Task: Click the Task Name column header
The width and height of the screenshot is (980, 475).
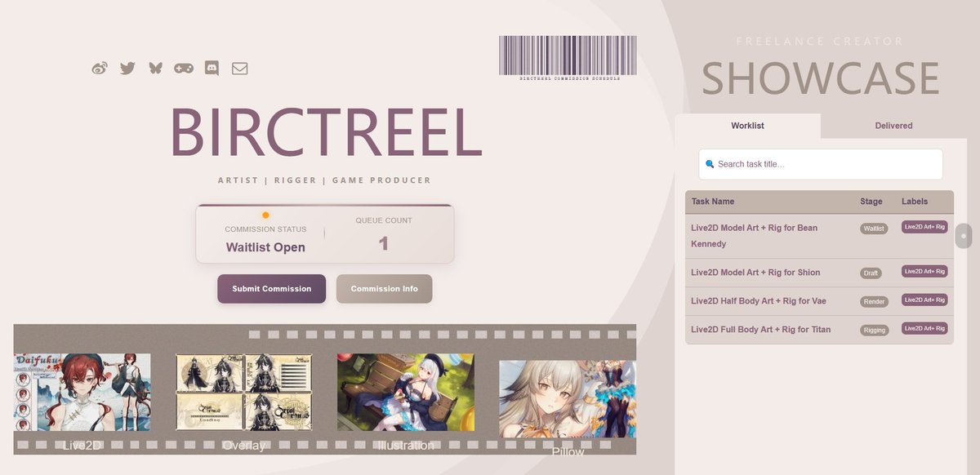Action: (x=713, y=202)
